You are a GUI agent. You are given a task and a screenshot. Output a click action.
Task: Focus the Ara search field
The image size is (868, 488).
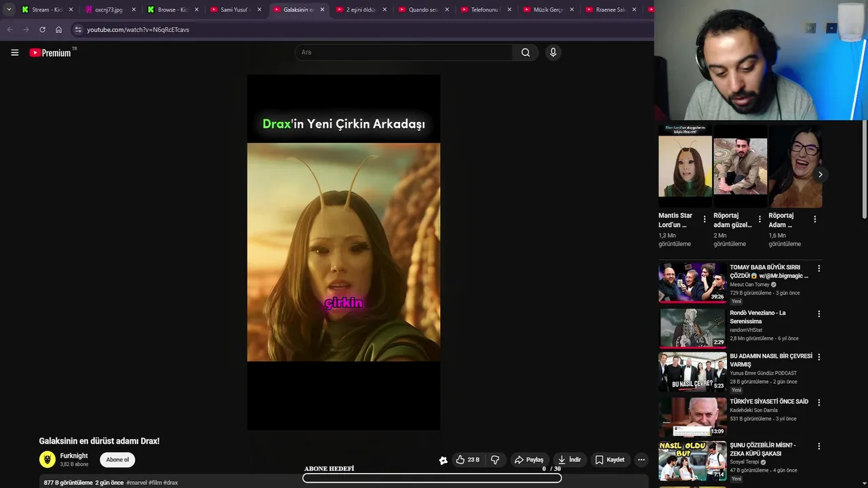(x=403, y=52)
